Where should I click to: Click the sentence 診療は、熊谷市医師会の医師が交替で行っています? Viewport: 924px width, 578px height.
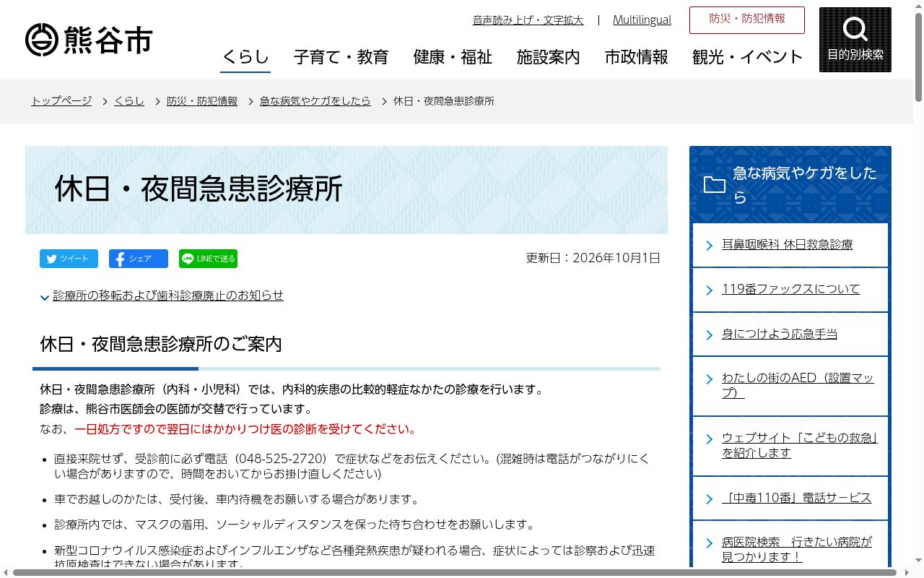pos(176,409)
